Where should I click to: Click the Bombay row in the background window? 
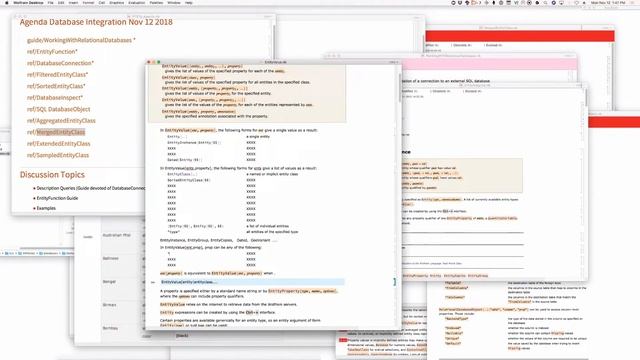[110, 328]
